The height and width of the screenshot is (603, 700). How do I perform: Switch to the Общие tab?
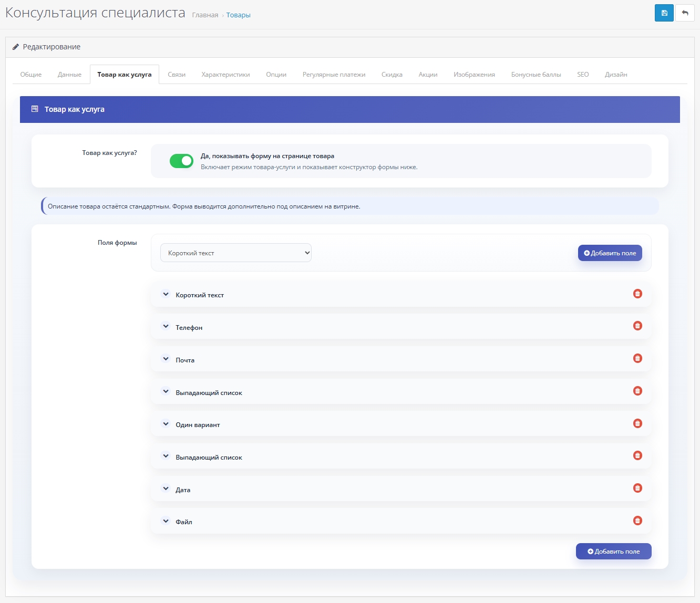[31, 75]
